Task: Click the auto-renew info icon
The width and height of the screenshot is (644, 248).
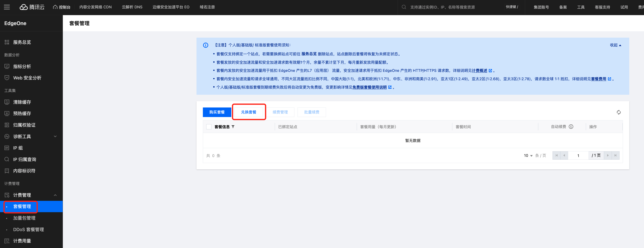Action: tap(571, 127)
